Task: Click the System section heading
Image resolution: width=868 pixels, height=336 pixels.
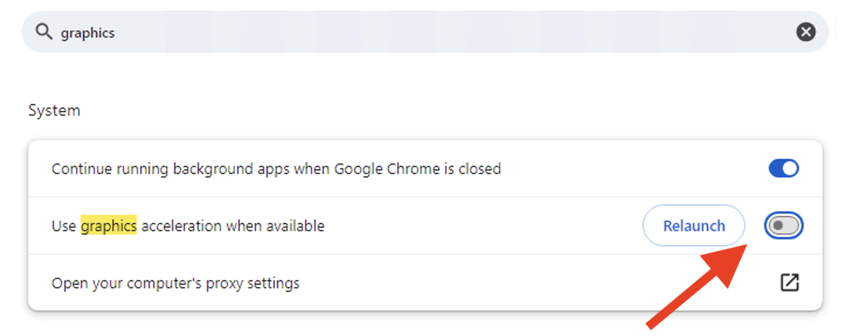Action: click(x=54, y=110)
